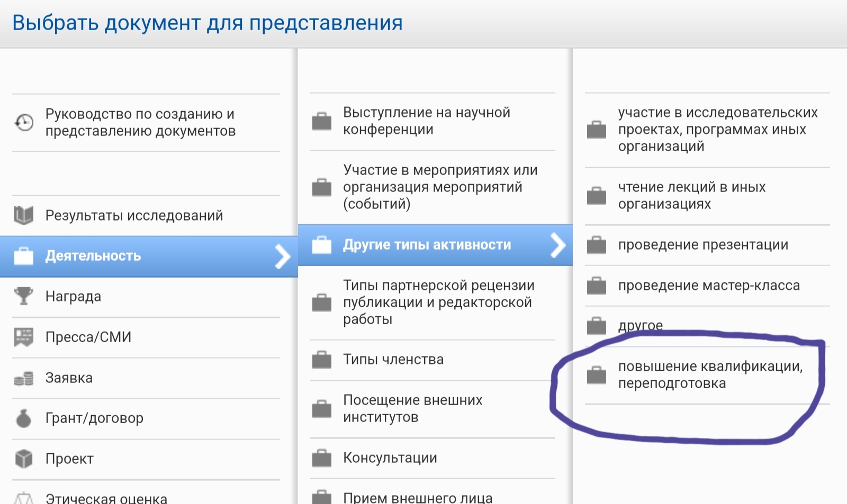Click the Выбрать документ для представления heading

point(208,23)
